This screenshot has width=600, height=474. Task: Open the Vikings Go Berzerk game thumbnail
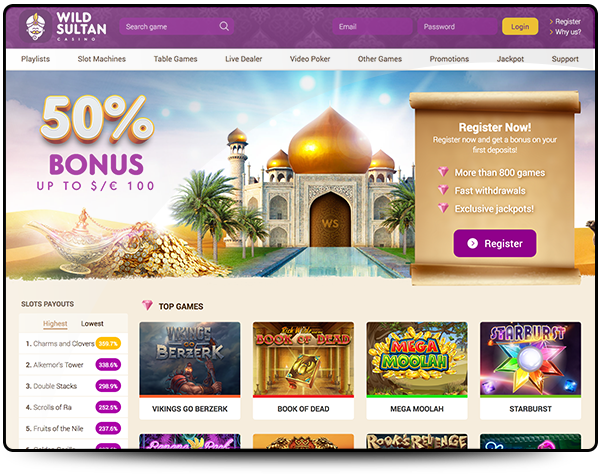(190, 358)
